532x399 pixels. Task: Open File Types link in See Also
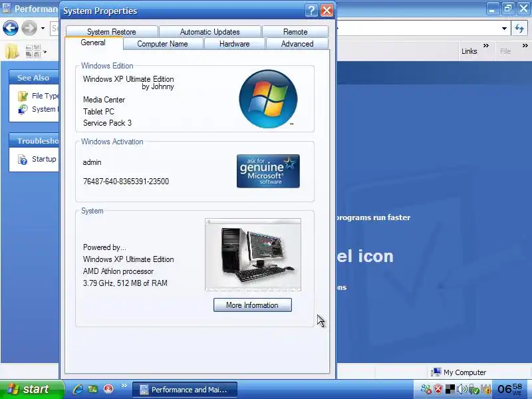point(45,96)
